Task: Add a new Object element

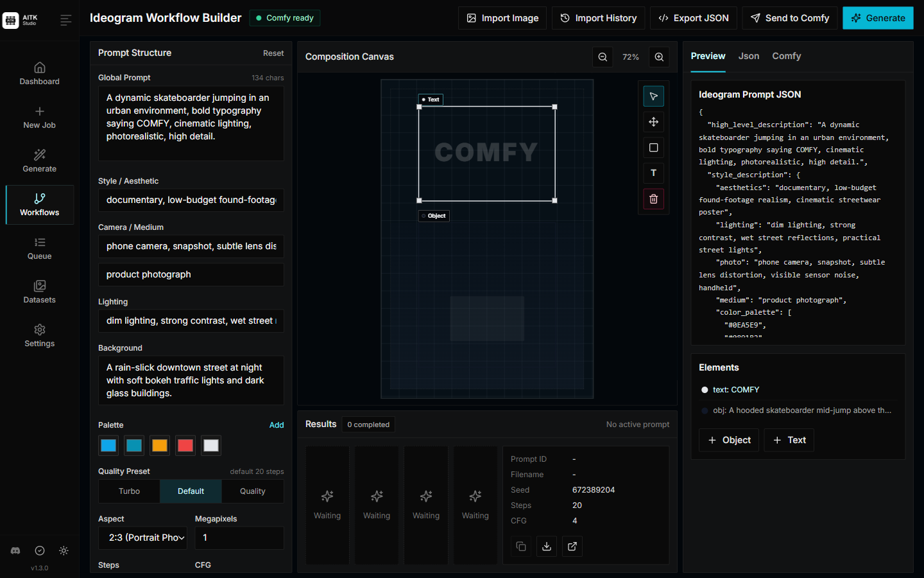Action: pyautogui.click(x=729, y=440)
